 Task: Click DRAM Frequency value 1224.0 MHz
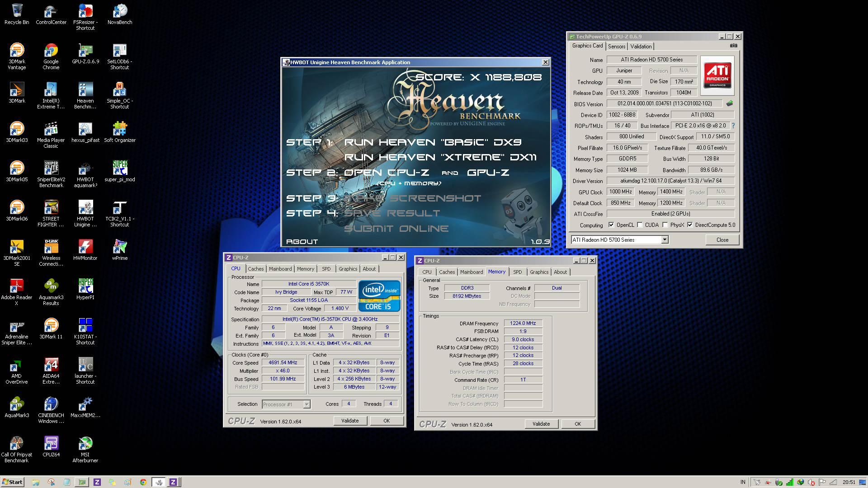523,324
